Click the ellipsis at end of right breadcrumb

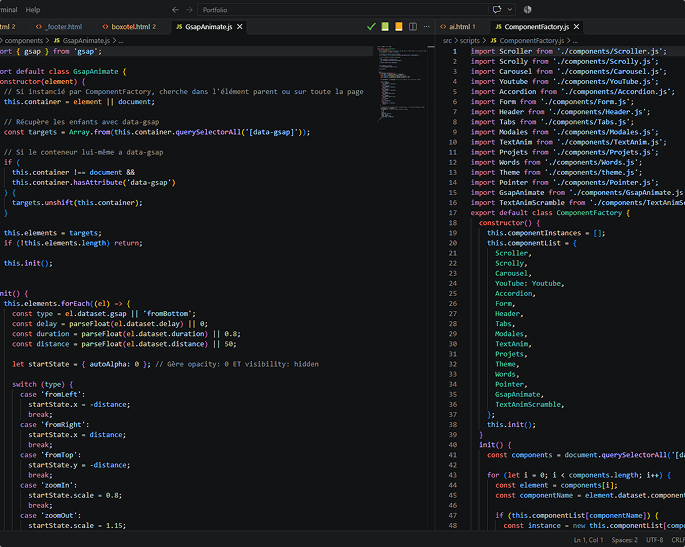(575, 41)
